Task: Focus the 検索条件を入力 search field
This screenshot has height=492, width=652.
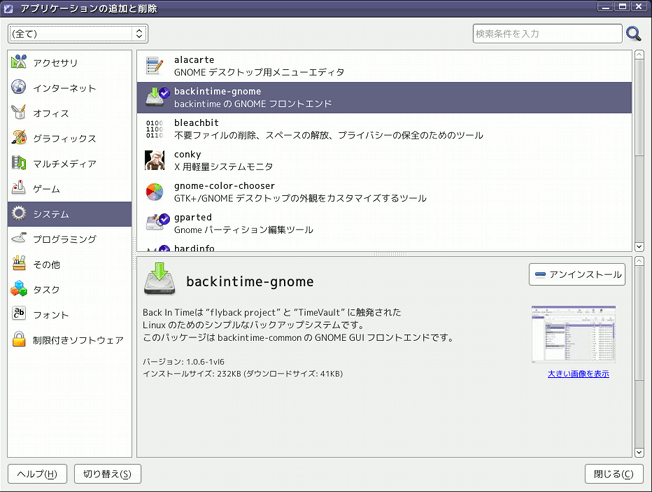Action: pos(547,34)
